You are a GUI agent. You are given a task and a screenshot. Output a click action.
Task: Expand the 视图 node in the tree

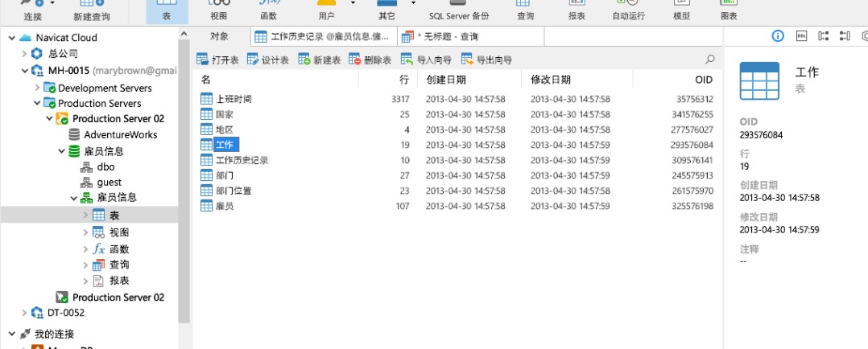point(85,232)
